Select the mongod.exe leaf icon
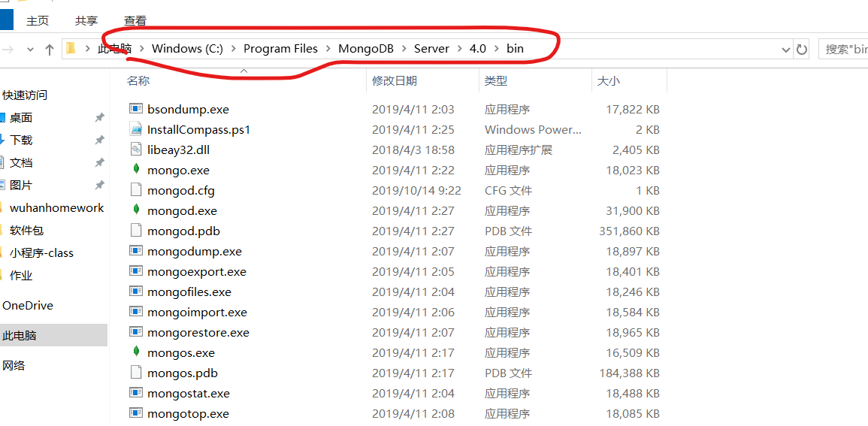 135,210
